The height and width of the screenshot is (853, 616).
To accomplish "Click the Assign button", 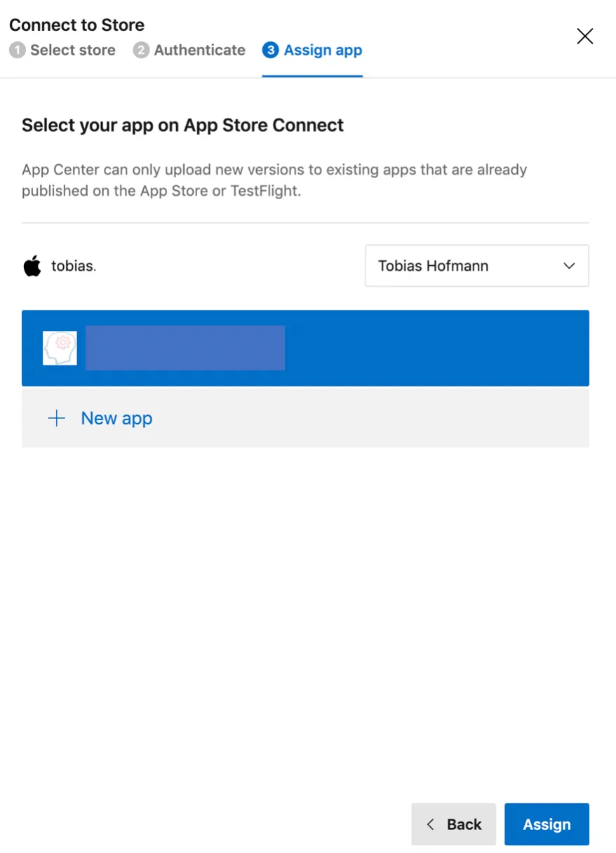I will click(547, 824).
